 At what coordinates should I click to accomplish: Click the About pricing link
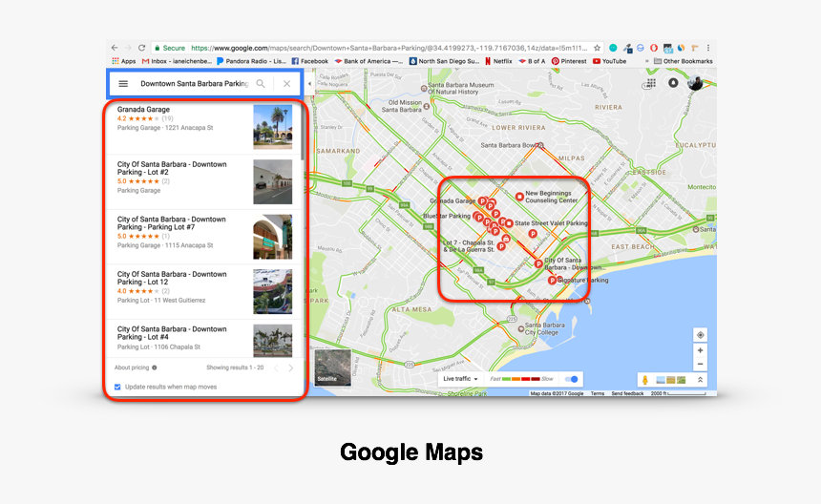coord(132,367)
